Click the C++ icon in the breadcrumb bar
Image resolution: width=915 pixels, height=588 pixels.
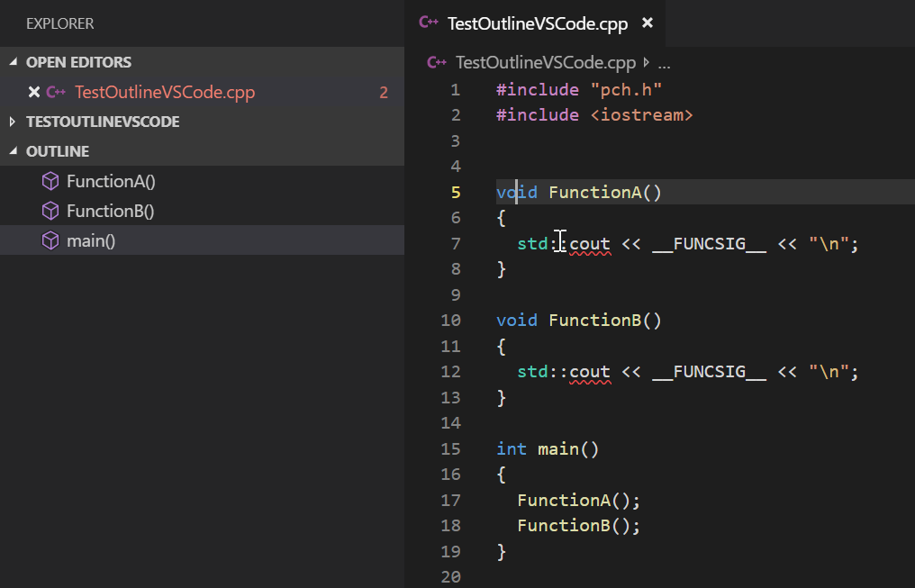[437, 62]
